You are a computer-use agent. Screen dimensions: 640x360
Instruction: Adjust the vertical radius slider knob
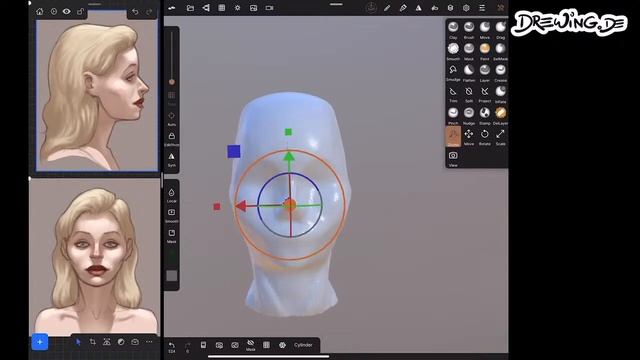click(x=172, y=82)
